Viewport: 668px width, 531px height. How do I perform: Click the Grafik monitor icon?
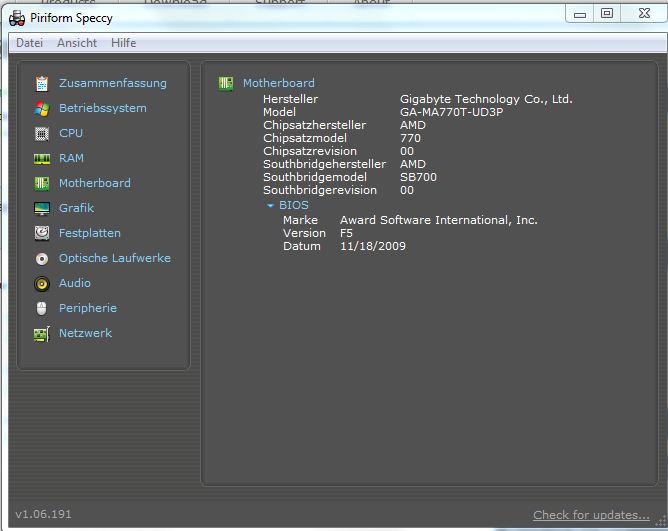[x=42, y=209]
